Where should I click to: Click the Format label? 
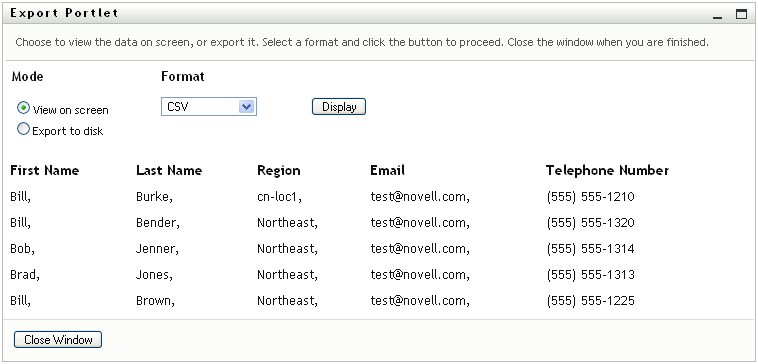click(183, 76)
